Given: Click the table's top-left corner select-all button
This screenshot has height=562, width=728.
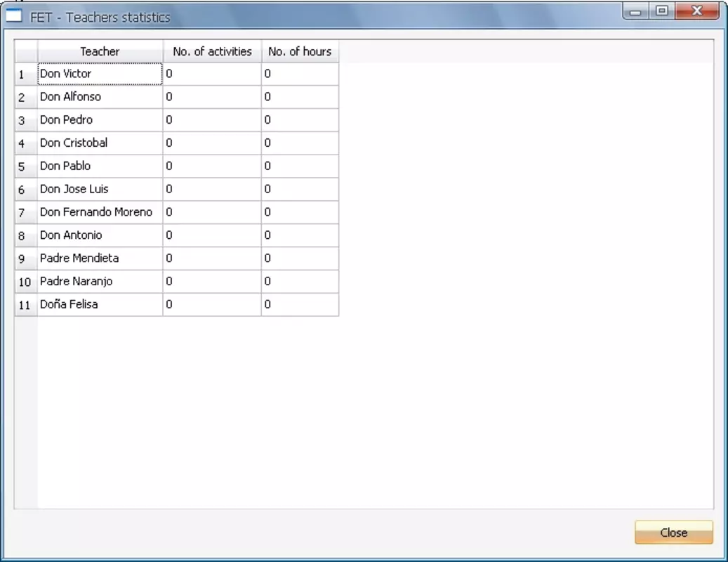Looking at the screenshot, I should (x=26, y=51).
